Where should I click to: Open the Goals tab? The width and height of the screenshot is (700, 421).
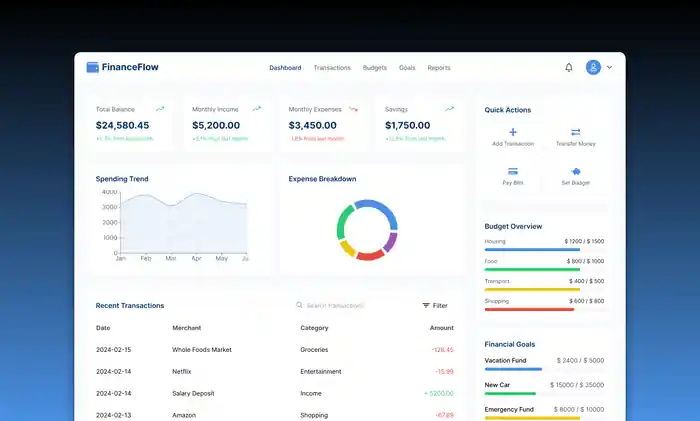[407, 68]
